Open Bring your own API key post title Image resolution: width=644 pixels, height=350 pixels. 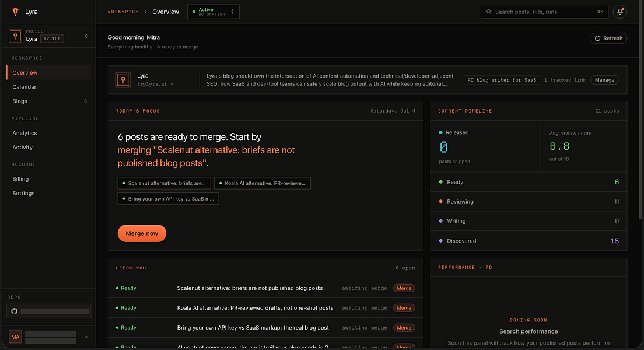[253, 328]
